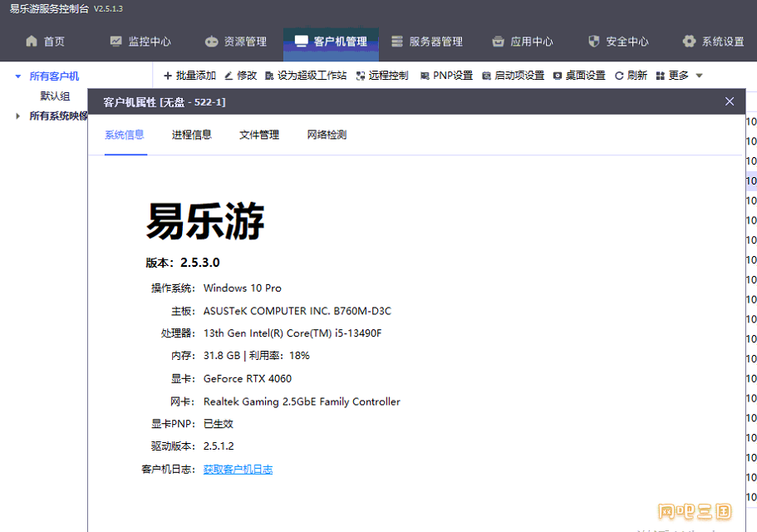Open 更多 dropdown arrow
The image size is (757, 532).
[x=699, y=76]
